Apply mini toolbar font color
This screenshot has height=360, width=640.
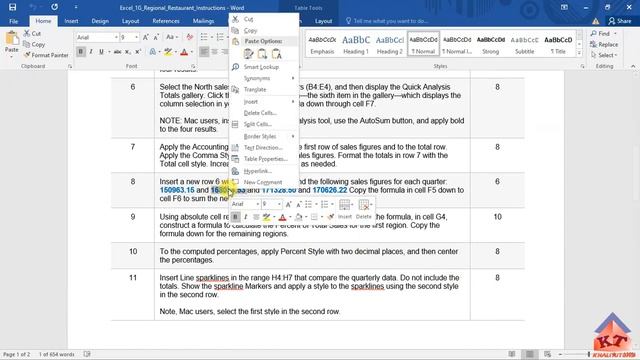[282, 217]
